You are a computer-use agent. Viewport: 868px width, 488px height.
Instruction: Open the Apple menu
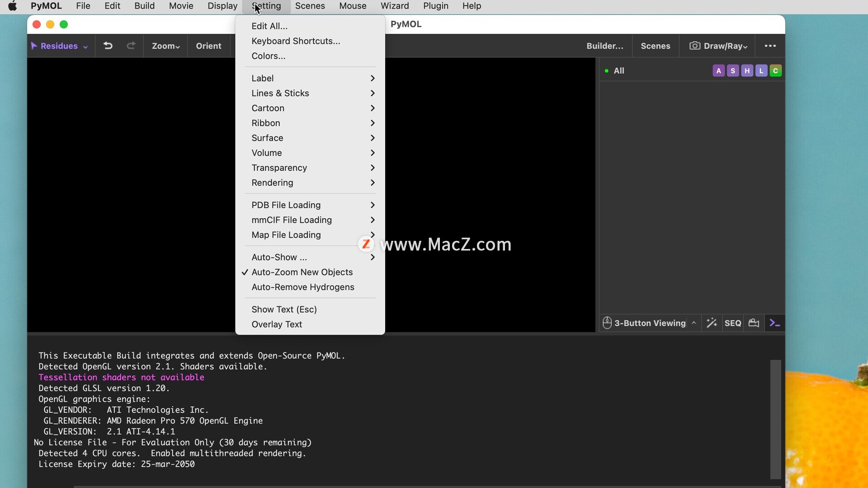pos(13,6)
